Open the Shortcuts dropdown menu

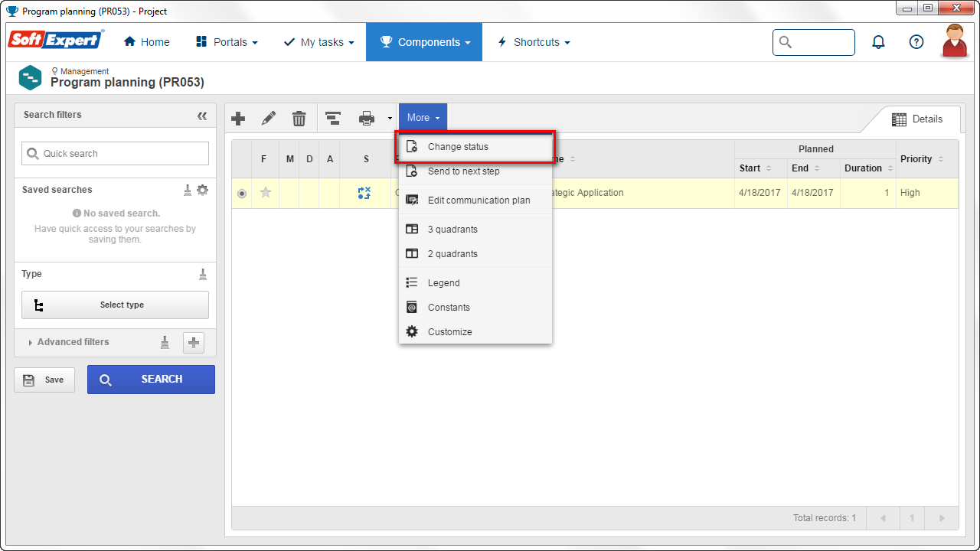(534, 42)
